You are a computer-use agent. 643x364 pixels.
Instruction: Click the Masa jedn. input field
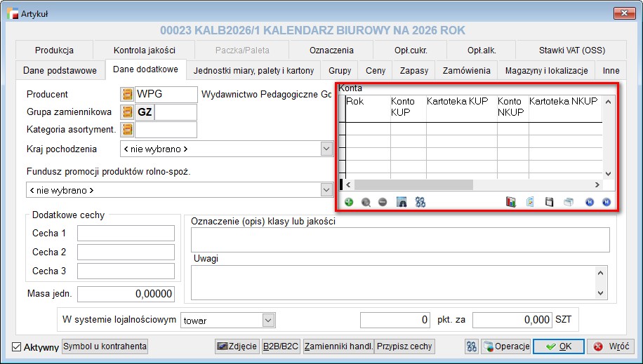point(126,294)
